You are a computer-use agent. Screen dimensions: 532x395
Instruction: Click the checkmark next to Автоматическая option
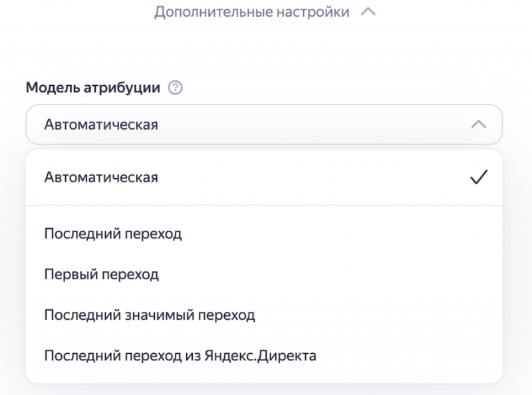point(478,178)
